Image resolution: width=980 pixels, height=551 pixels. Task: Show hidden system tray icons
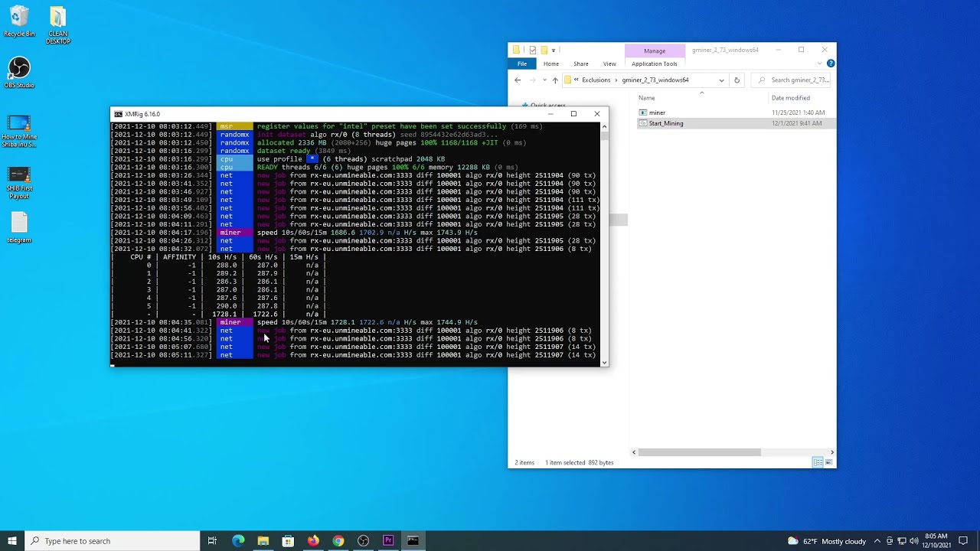click(877, 541)
